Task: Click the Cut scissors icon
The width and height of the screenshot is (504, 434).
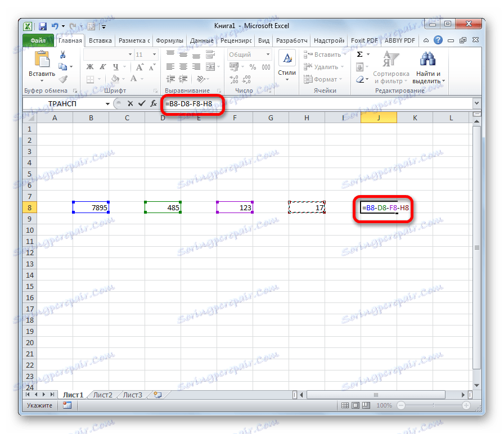Action: [x=62, y=55]
